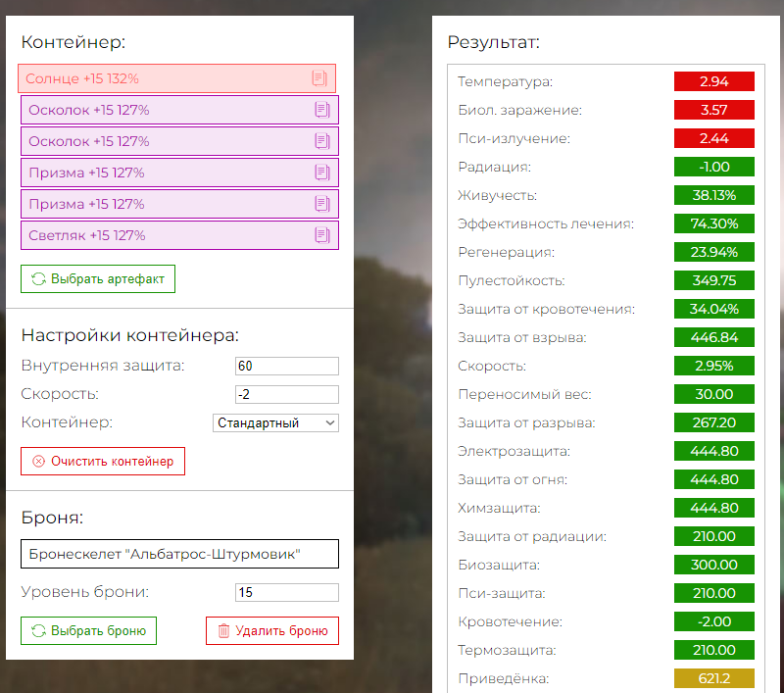Image resolution: width=784 pixels, height=693 pixels.
Task: Click the circled X icon in Очистить контейнер
Action: [x=38, y=462]
